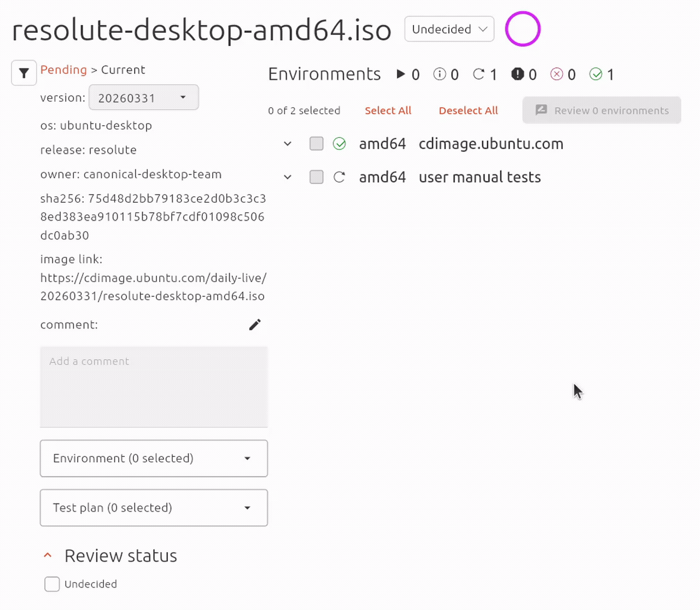Image resolution: width=700 pixels, height=610 pixels.
Task: Click Select All environments
Action: click(388, 110)
